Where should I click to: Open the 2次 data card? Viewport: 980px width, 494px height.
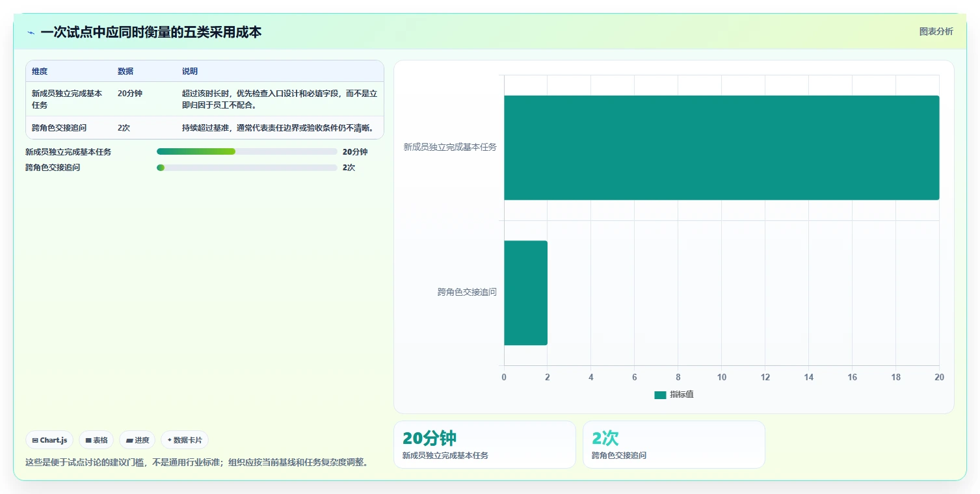point(674,445)
